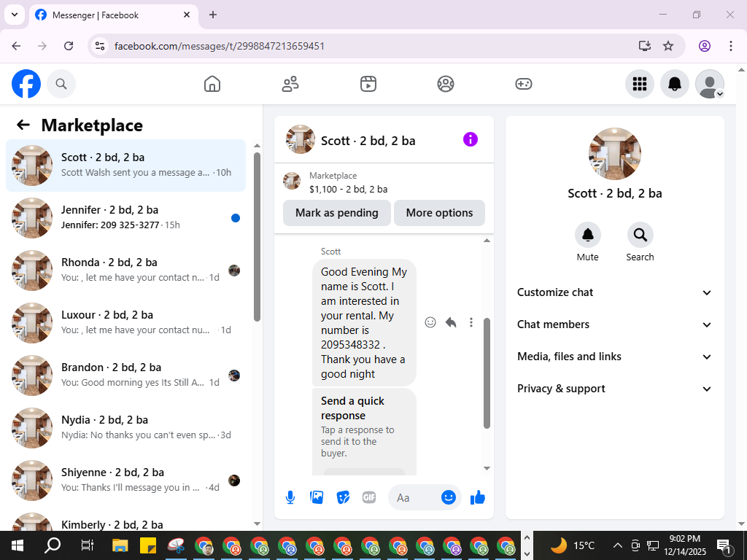Expand Media, files and links section
This screenshot has width=747, height=560.
tap(614, 357)
